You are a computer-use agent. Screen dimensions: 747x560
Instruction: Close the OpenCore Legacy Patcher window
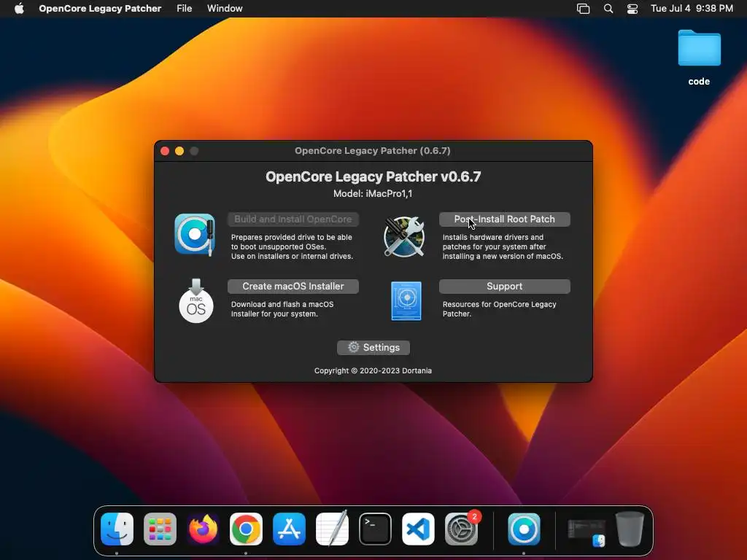(165, 151)
